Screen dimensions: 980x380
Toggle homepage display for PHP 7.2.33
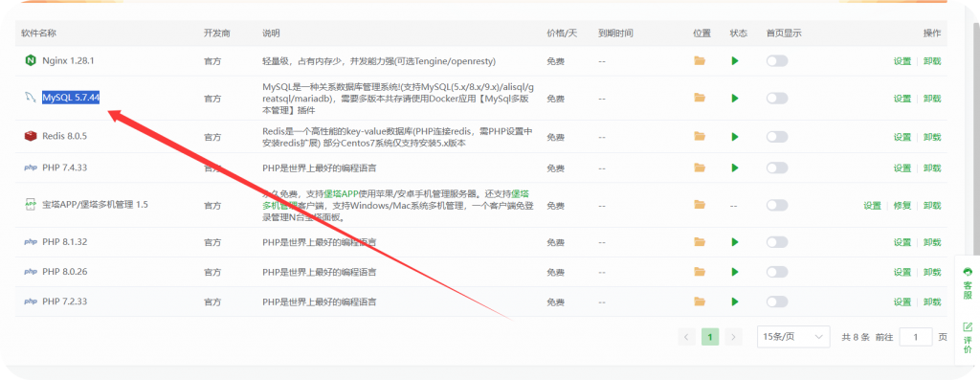pyautogui.click(x=777, y=302)
